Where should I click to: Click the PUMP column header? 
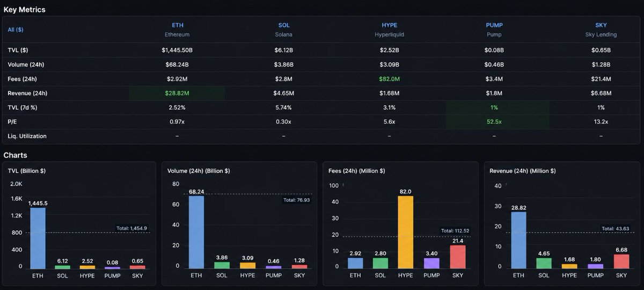tap(494, 25)
